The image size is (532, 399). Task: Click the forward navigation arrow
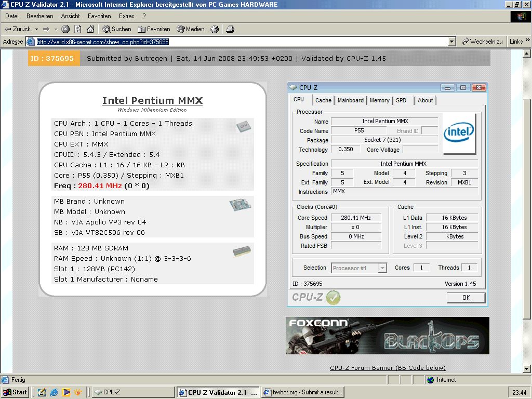(46, 29)
